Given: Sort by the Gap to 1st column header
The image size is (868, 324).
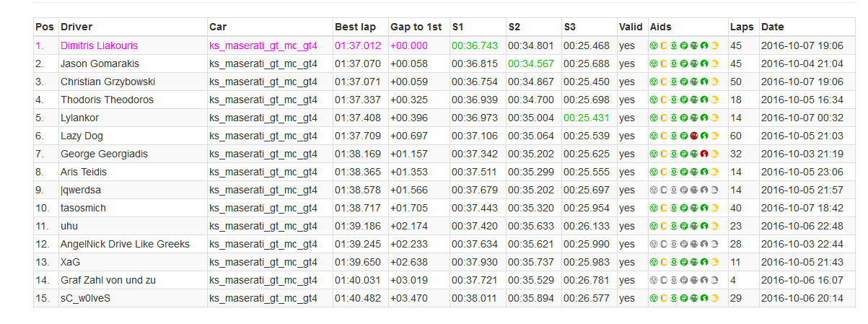Looking at the screenshot, I should [x=416, y=27].
